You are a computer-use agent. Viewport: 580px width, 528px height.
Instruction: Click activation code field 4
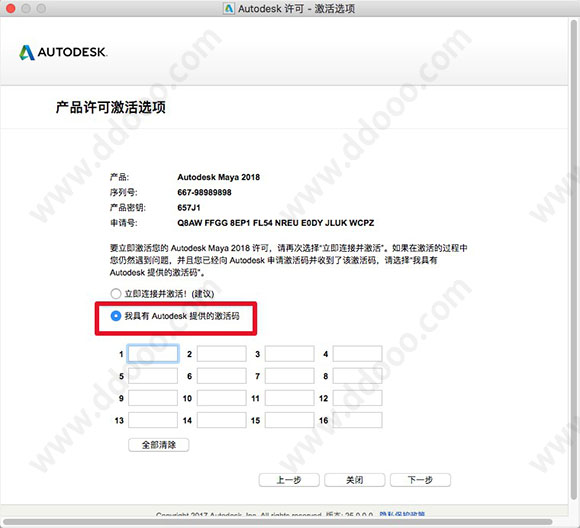(357, 354)
